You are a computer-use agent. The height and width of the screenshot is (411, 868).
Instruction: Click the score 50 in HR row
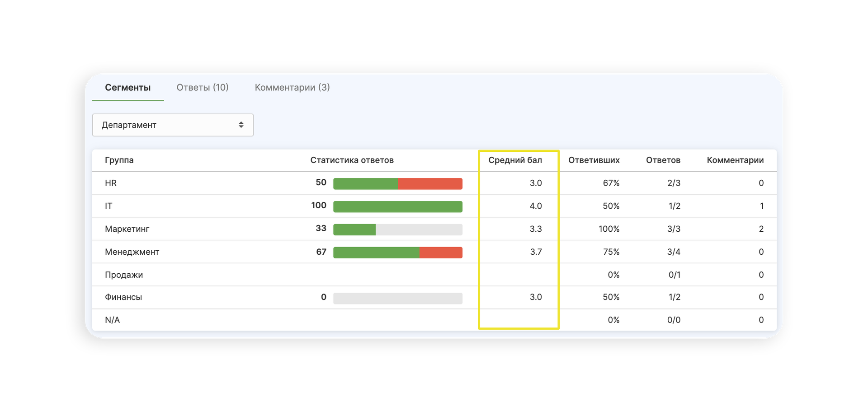[x=321, y=182]
